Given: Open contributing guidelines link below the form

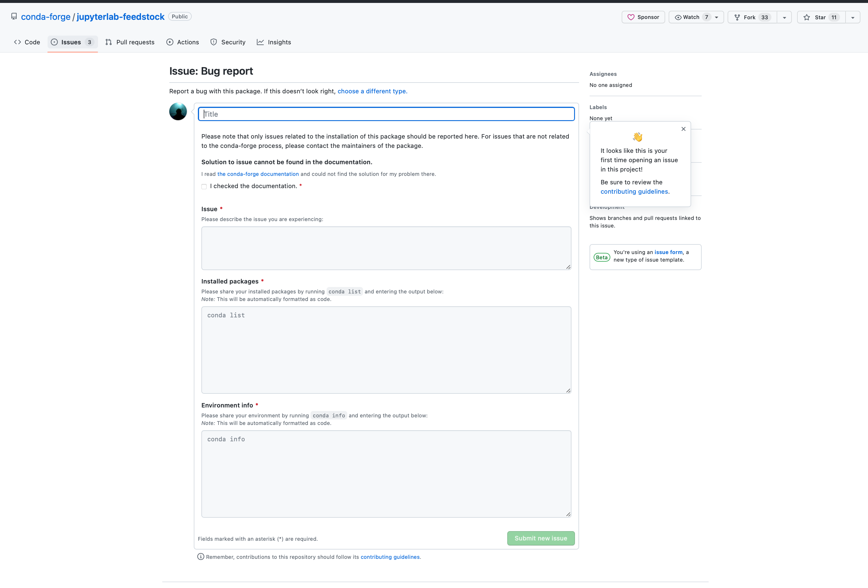Looking at the screenshot, I should click(x=390, y=556).
